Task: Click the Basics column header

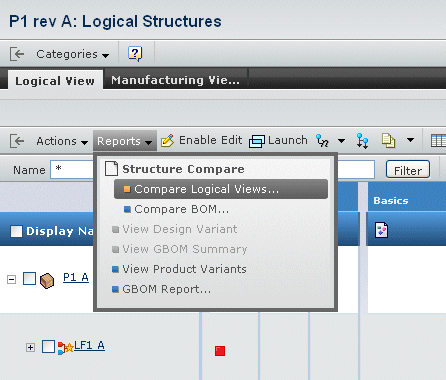Action: click(x=391, y=201)
